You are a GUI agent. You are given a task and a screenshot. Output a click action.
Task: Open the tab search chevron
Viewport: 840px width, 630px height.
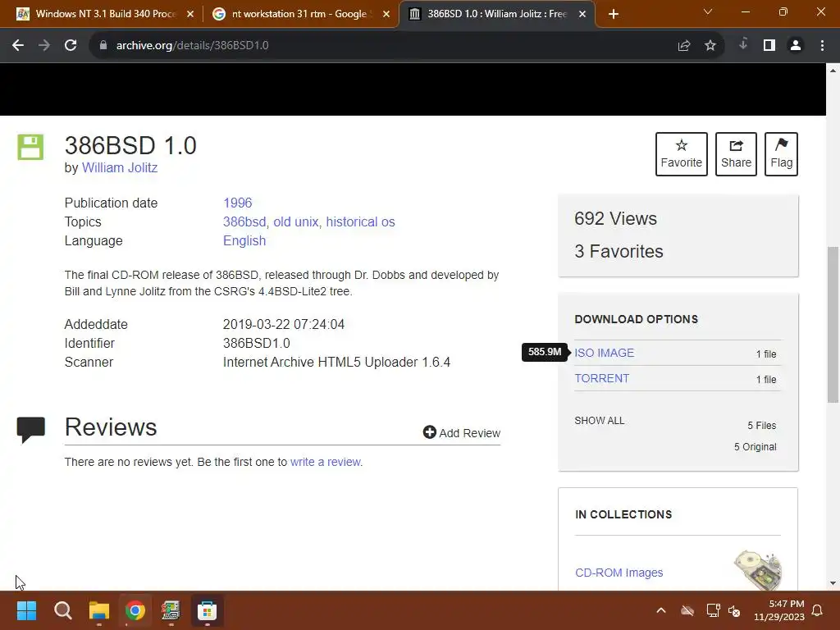[708, 11]
